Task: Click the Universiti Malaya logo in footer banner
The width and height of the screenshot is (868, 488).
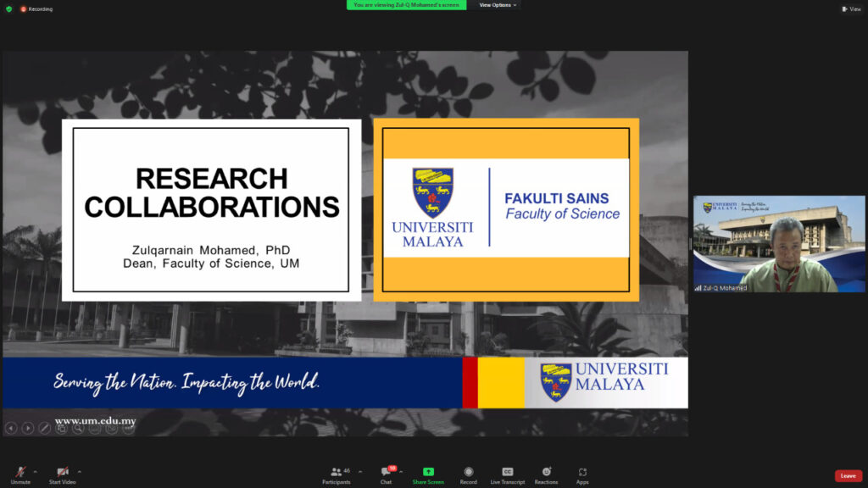Action: click(x=604, y=382)
